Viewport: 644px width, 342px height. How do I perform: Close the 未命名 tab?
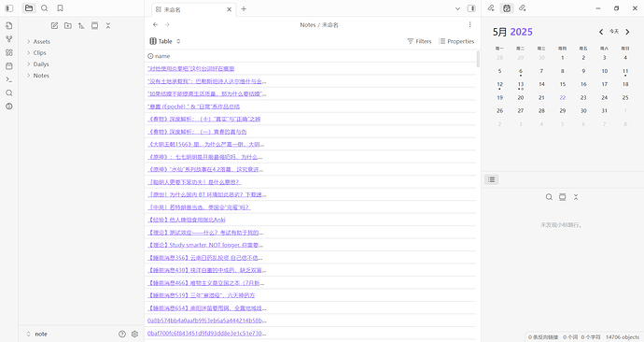point(230,9)
